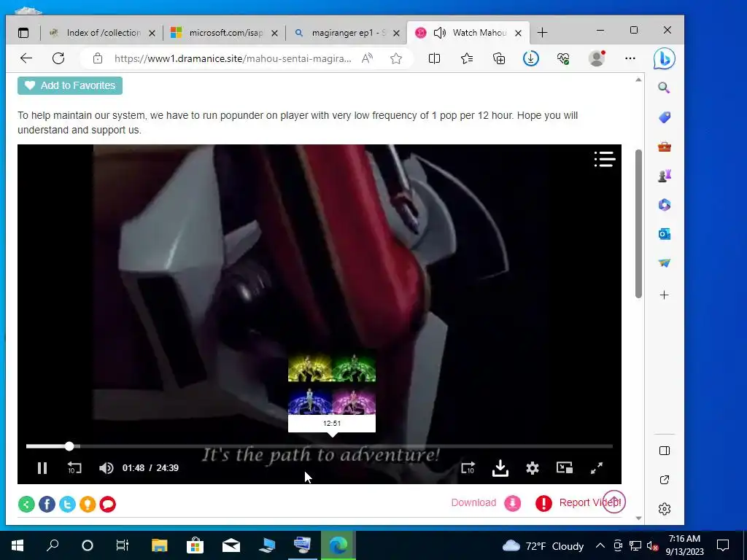Open the profile account menu
This screenshot has width=747, height=560.
(x=597, y=58)
